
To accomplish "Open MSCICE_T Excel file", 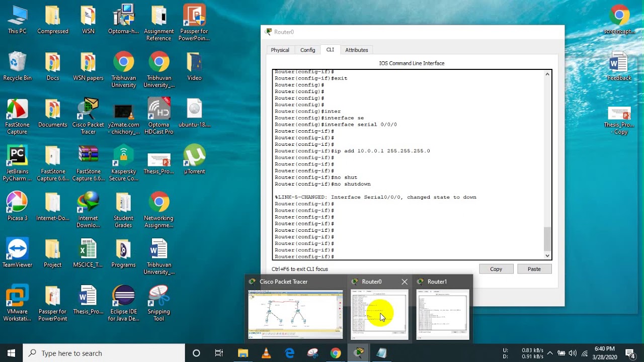I will [88, 253].
